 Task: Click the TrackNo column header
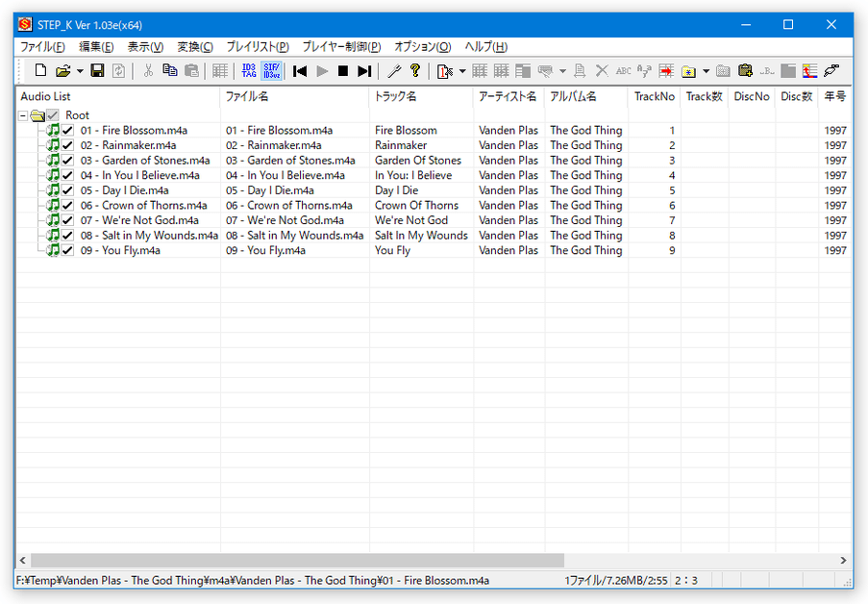654,96
